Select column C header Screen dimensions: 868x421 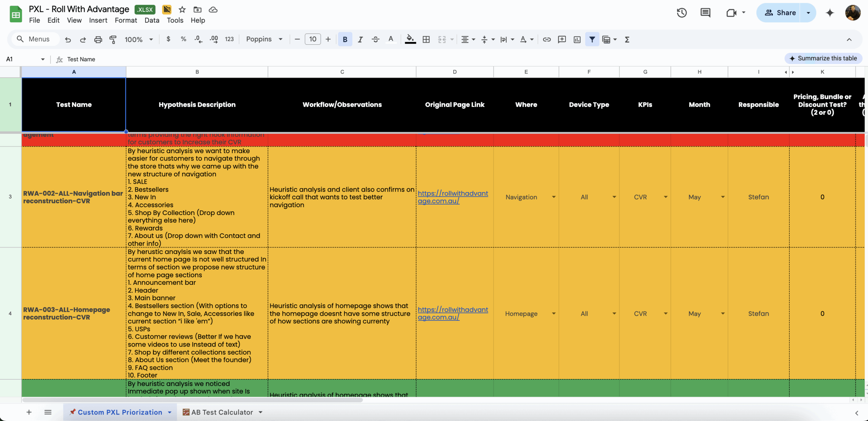click(x=342, y=72)
